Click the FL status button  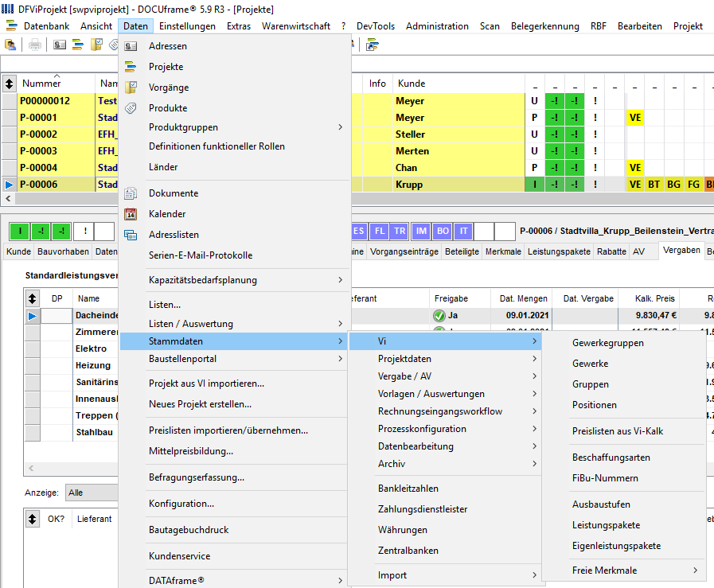[x=380, y=232]
